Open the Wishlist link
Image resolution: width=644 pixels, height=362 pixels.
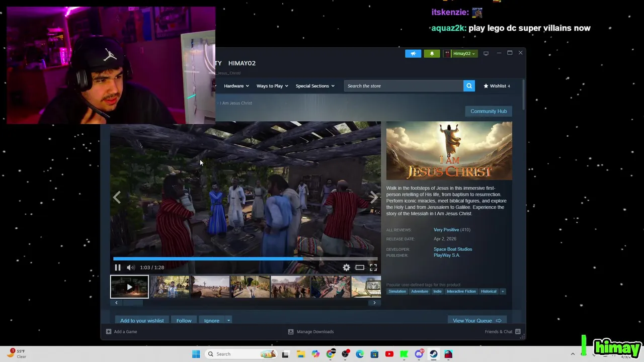tap(497, 86)
